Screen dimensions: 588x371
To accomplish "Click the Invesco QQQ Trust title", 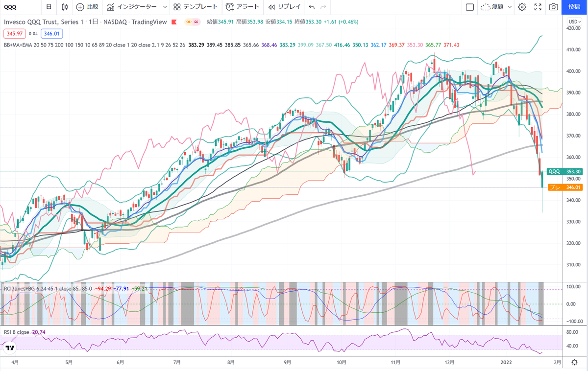I will coord(44,22).
